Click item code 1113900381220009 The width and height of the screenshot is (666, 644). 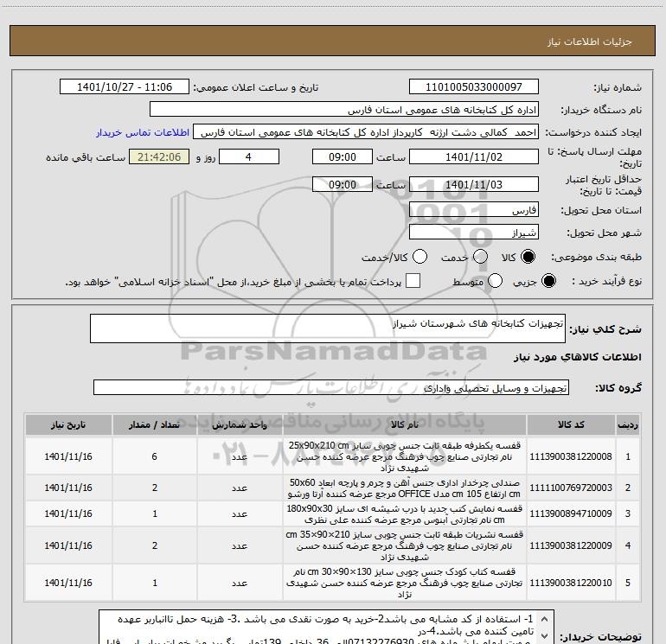[x=571, y=545]
